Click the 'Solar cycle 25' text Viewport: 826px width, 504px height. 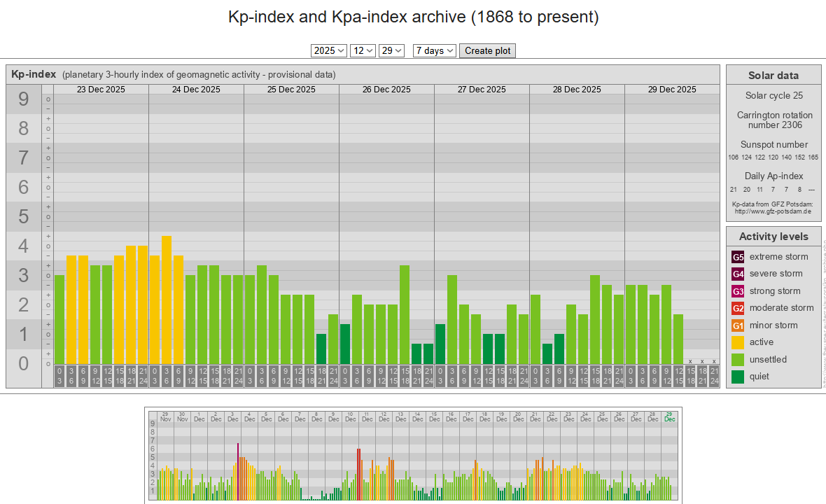[773, 95]
